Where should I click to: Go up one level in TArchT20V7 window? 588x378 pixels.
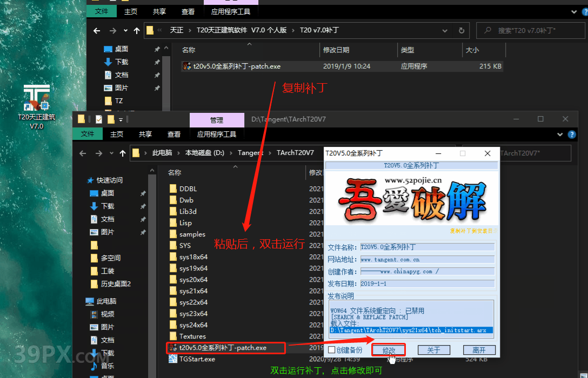click(x=123, y=153)
